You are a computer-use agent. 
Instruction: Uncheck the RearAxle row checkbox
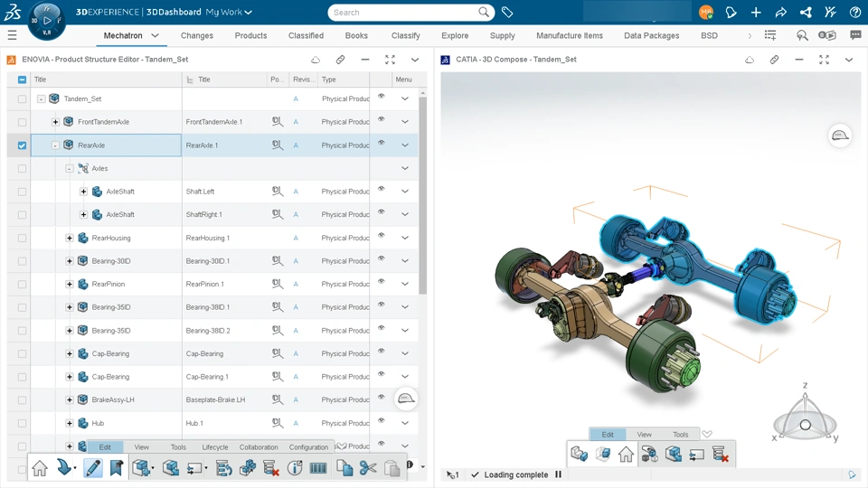[x=22, y=145]
